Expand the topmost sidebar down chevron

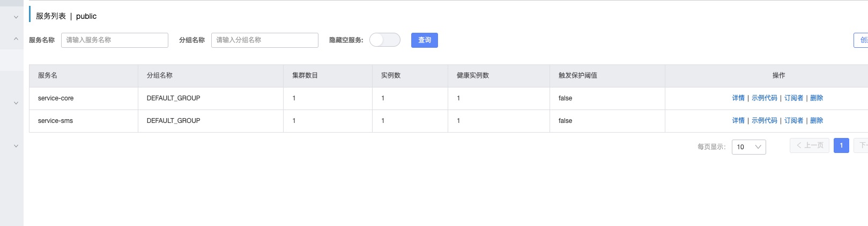(x=16, y=17)
